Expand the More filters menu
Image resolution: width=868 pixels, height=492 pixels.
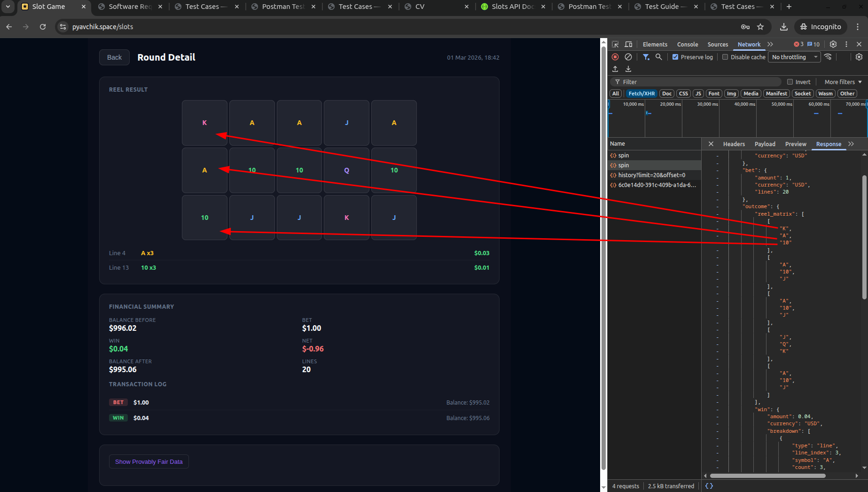tap(842, 82)
